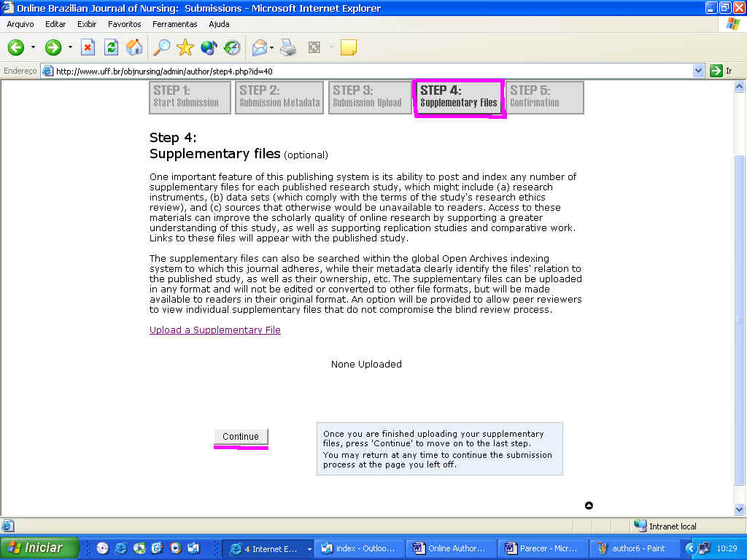The height and width of the screenshot is (560, 747).
Task: Open the Search magnifier in the toolbar
Action: tap(161, 48)
